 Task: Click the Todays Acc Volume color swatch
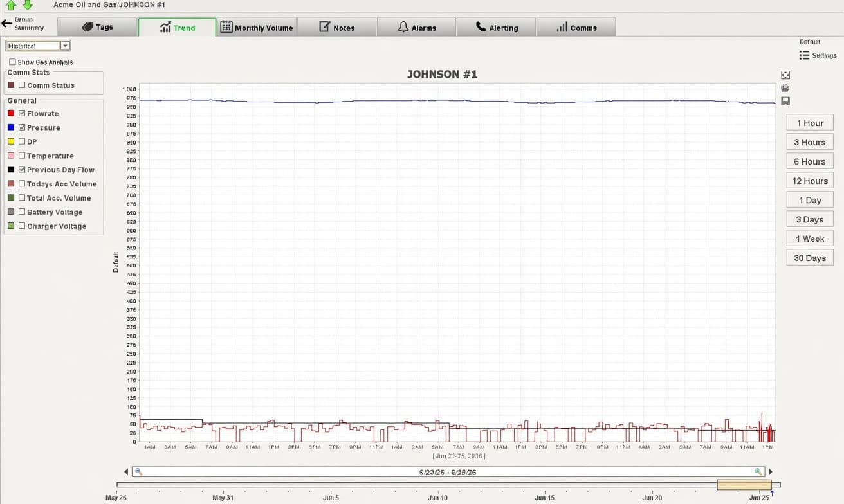point(11,184)
